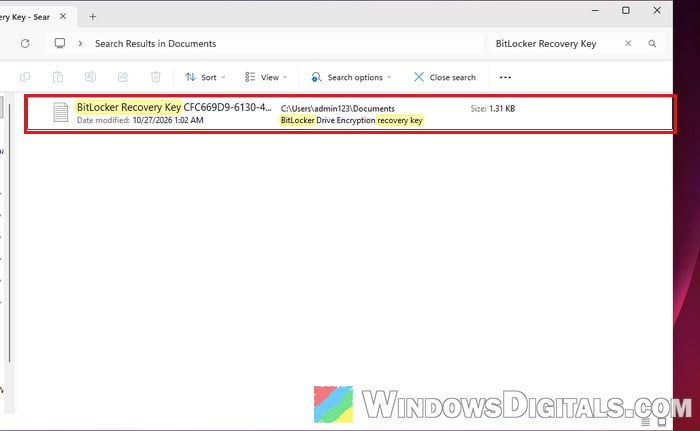Screen dimensions: 700x431
Task: Refresh the search results
Action: click(x=25, y=43)
